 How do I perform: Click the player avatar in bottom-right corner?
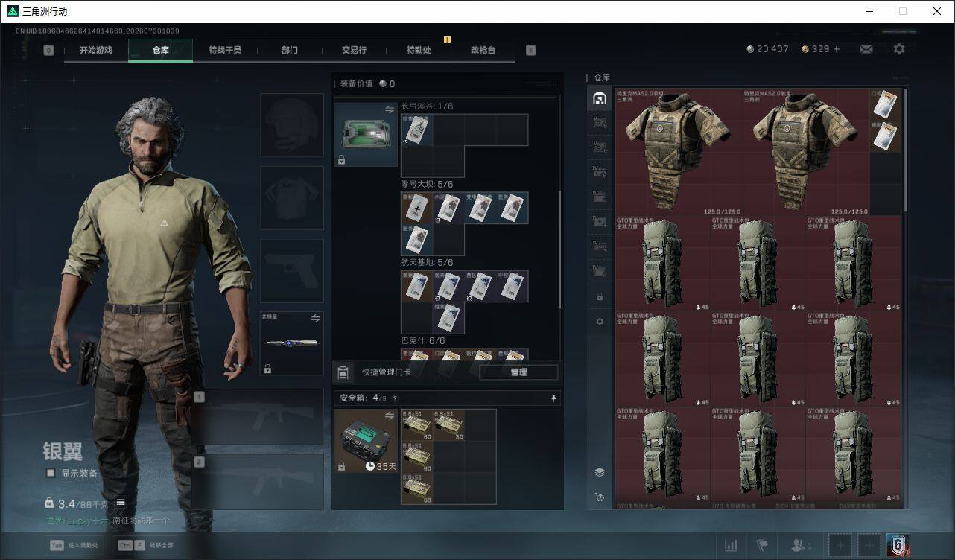[898, 545]
